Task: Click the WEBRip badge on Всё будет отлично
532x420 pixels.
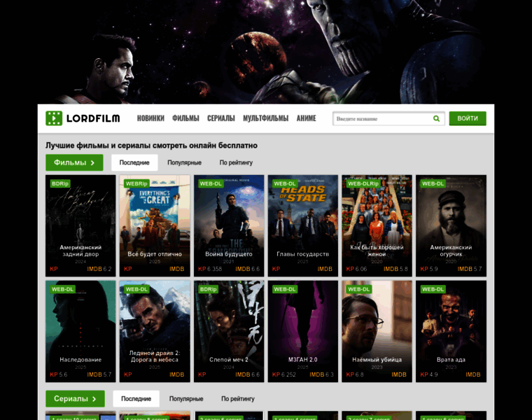Action: (x=136, y=183)
